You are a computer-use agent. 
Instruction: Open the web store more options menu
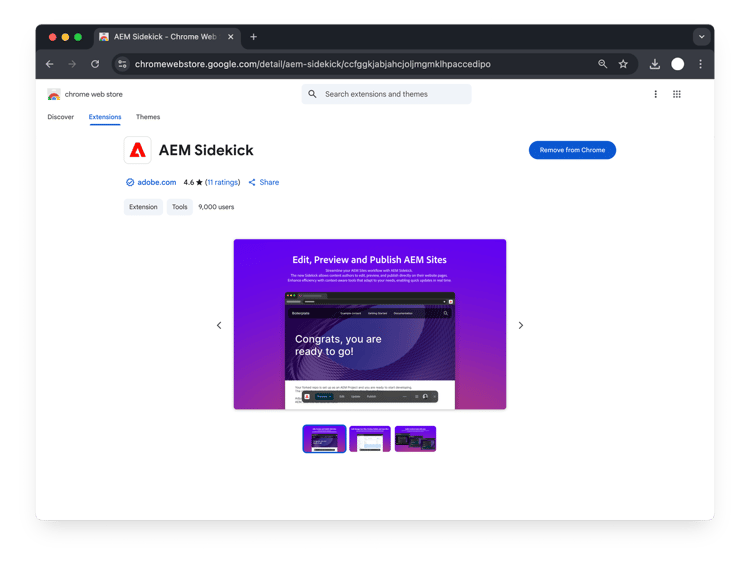pyautogui.click(x=655, y=94)
